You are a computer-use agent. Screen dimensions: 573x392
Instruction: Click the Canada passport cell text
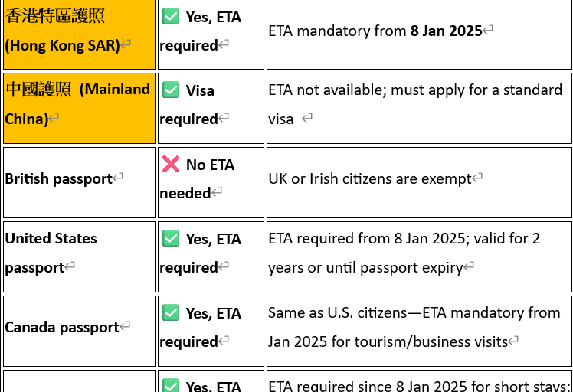point(62,327)
